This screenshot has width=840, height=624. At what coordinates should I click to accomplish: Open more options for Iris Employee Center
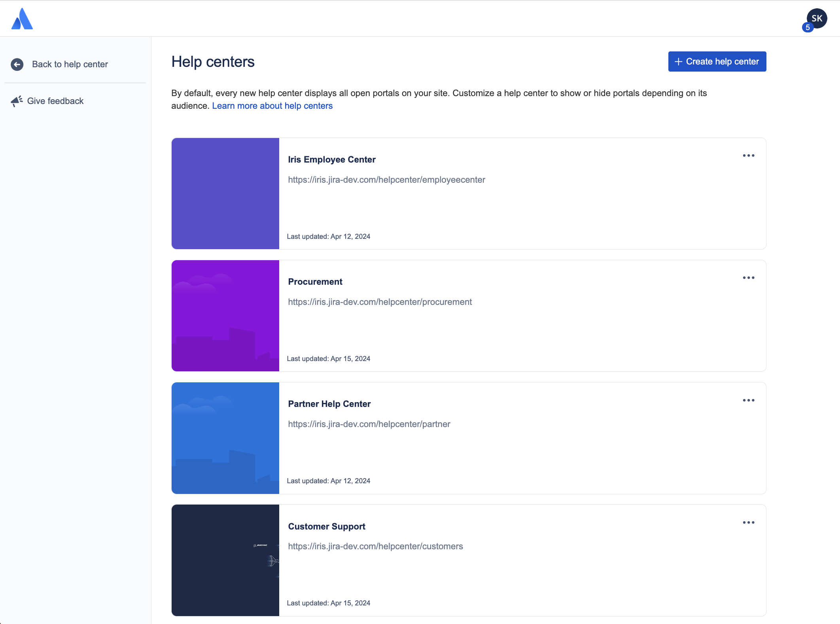coord(748,156)
